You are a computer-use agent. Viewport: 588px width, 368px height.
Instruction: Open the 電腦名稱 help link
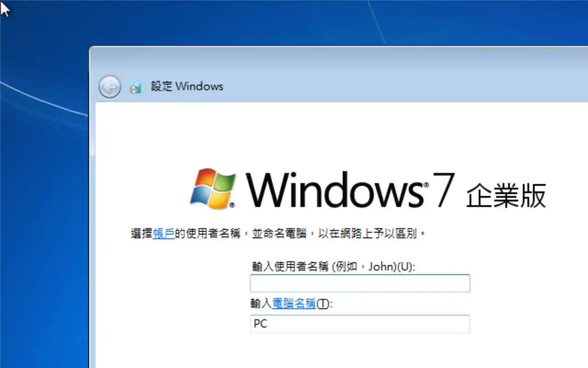click(x=294, y=304)
